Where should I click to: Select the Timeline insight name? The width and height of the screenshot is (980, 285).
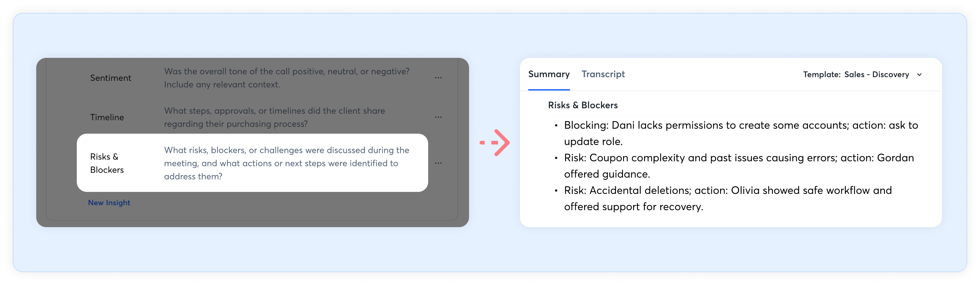[x=107, y=118]
